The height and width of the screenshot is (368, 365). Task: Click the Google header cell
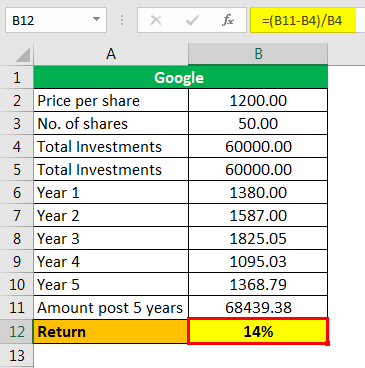click(x=181, y=77)
